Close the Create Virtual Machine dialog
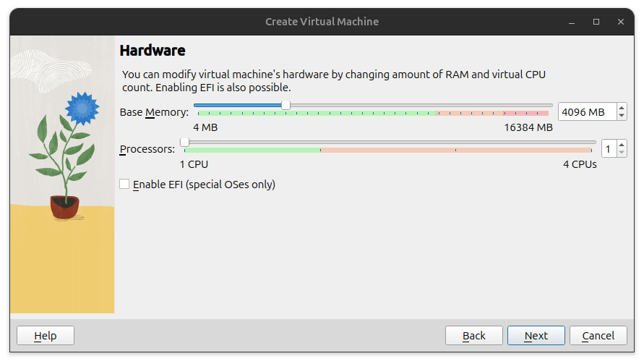The width and height of the screenshot is (644, 364). (620, 22)
